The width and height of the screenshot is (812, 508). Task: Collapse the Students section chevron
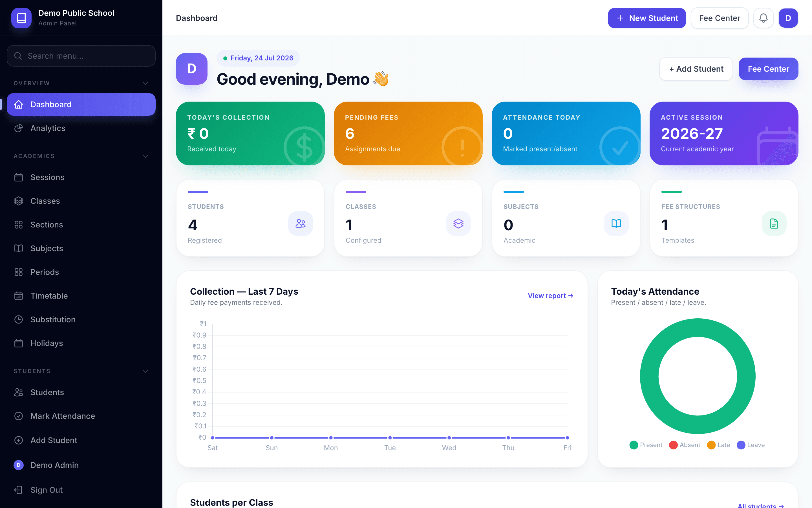tap(145, 371)
